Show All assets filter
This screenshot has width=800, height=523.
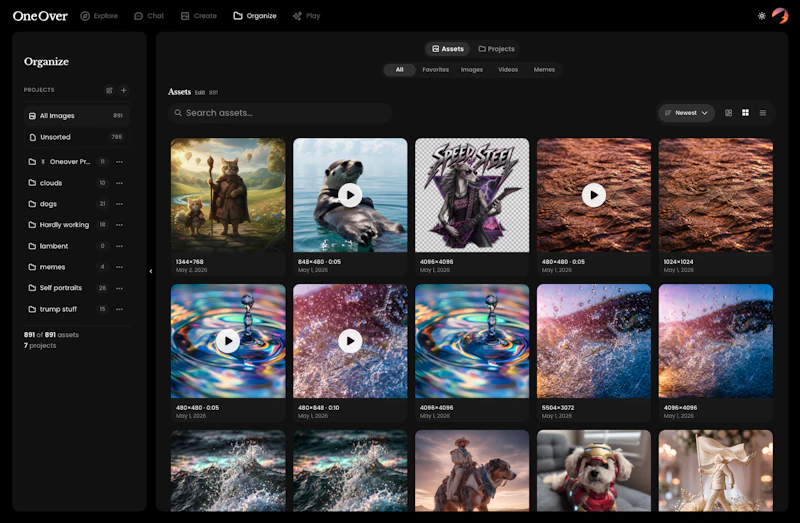[x=399, y=69]
